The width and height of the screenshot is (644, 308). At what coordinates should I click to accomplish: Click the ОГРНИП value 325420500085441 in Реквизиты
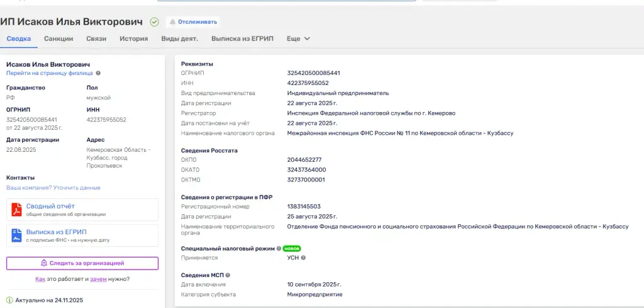[x=313, y=73]
